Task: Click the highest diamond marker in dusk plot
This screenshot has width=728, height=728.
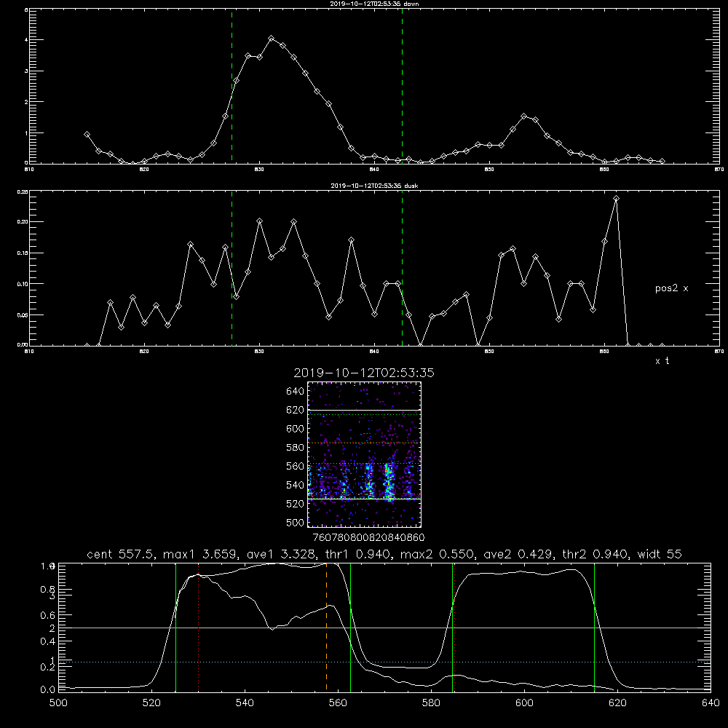Action: click(616, 199)
